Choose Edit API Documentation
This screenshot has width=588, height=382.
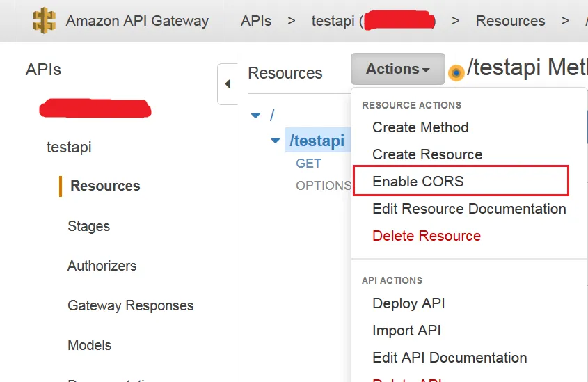click(450, 358)
